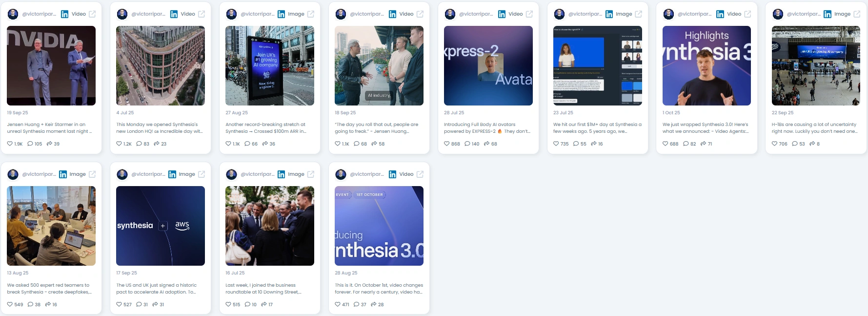Click LinkedIn icon on 13 Aug 25 post
868x316 pixels.
[x=63, y=174]
